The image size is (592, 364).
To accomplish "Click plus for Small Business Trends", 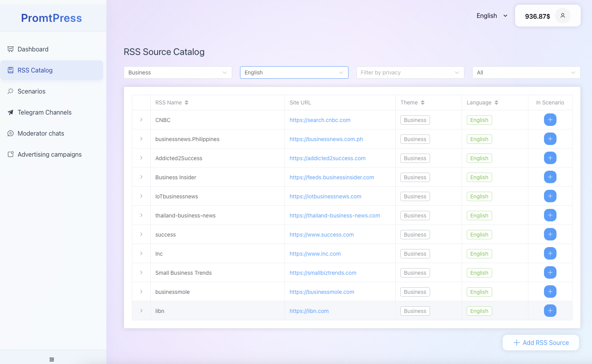I will pos(550,272).
